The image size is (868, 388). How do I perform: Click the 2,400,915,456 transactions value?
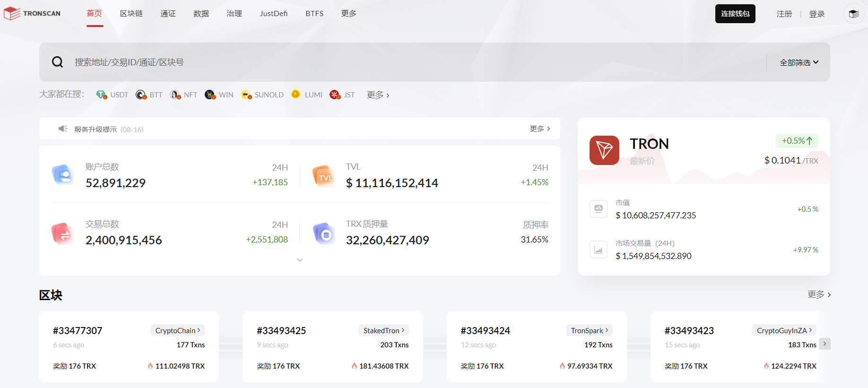pos(124,240)
